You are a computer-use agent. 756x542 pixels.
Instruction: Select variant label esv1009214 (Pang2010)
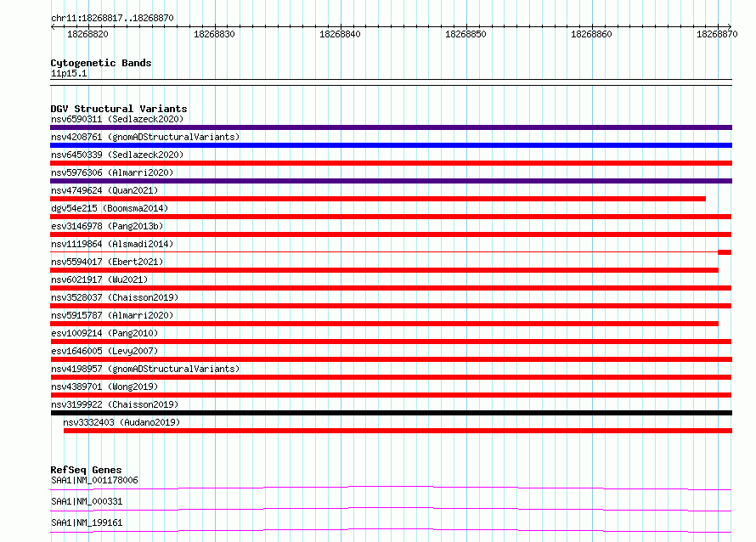tap(104, 333)
